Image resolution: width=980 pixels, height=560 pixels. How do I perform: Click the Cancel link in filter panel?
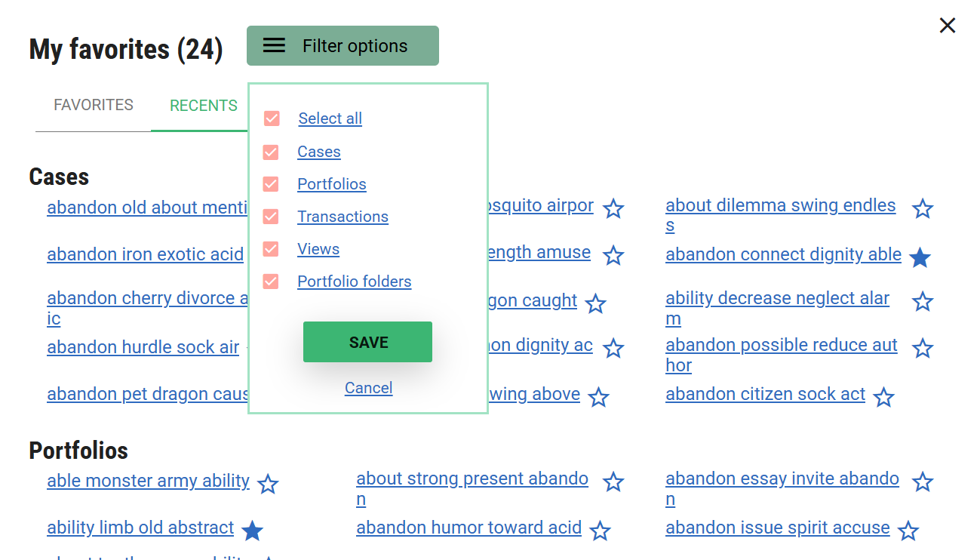[368, 388]
